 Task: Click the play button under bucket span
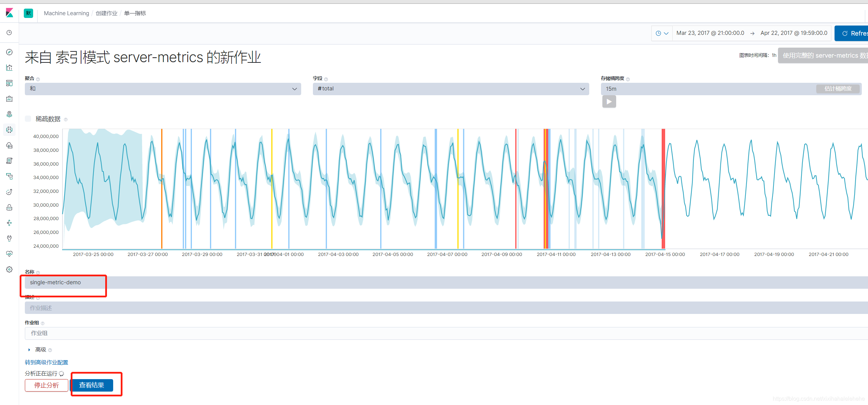[609, 102]
